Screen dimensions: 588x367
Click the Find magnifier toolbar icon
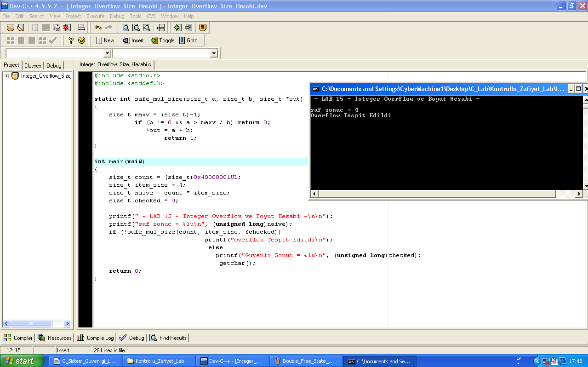tap(125, 28)
